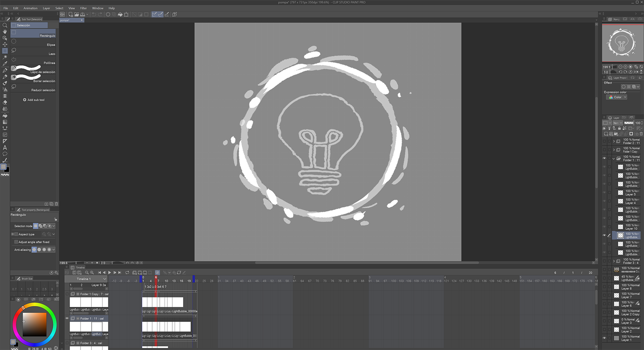Select the Fill bucket tool

[5, 115]
